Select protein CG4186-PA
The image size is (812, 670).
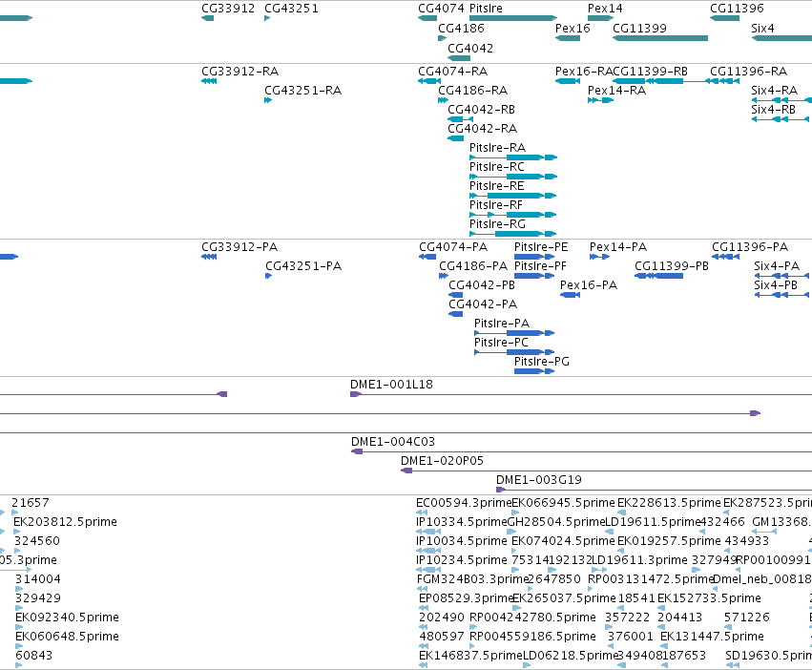(444, 276)
